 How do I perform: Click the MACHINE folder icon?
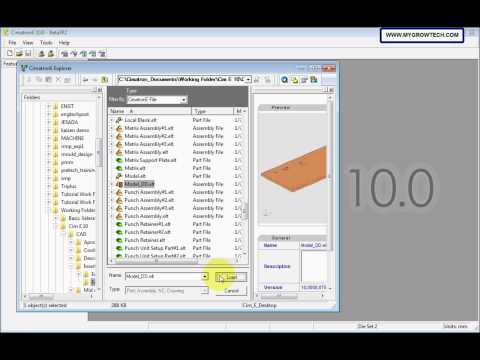click(x=56, y=138)
